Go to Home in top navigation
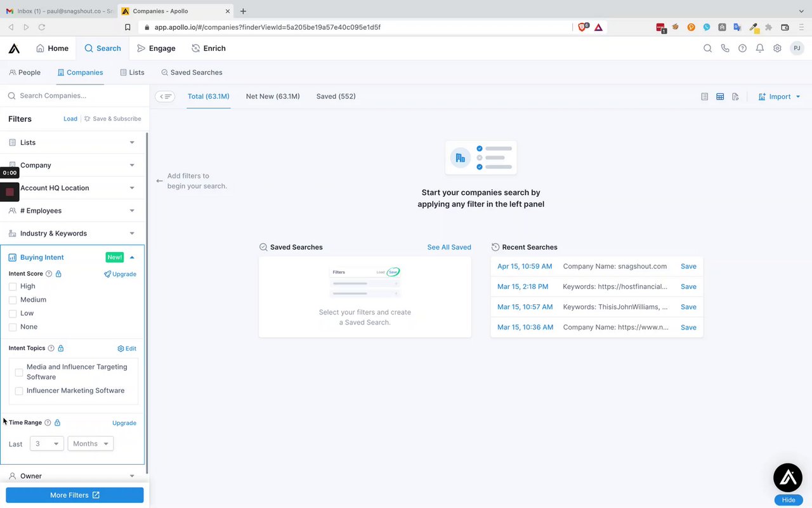The height and width of the screenshot is (508, 812). [x=52, y=48]
